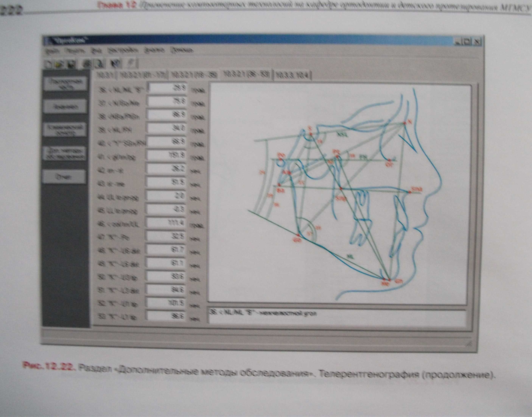Click the value field for parameter 36
Screen dimensions: 532x417
click(168, 88)
